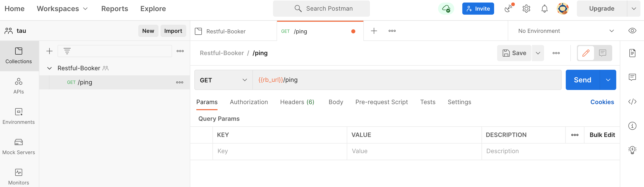Open a new request tab with plus
This screenshot has width=644, height=187.
(x=374, y=31)
